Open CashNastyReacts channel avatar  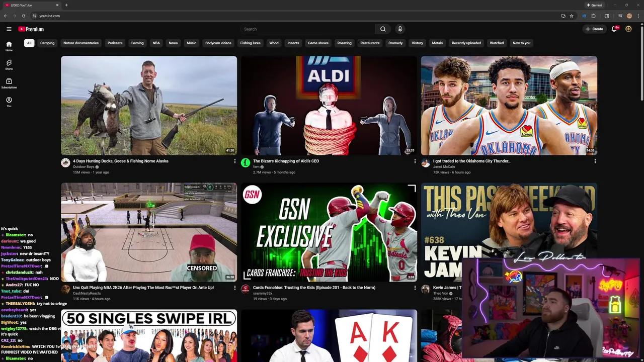coord(65,289)
